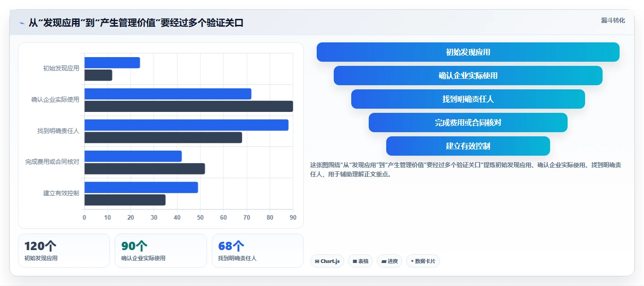
Task: Select the 初始发现应用 funnel stage
Action: [468, 52]
